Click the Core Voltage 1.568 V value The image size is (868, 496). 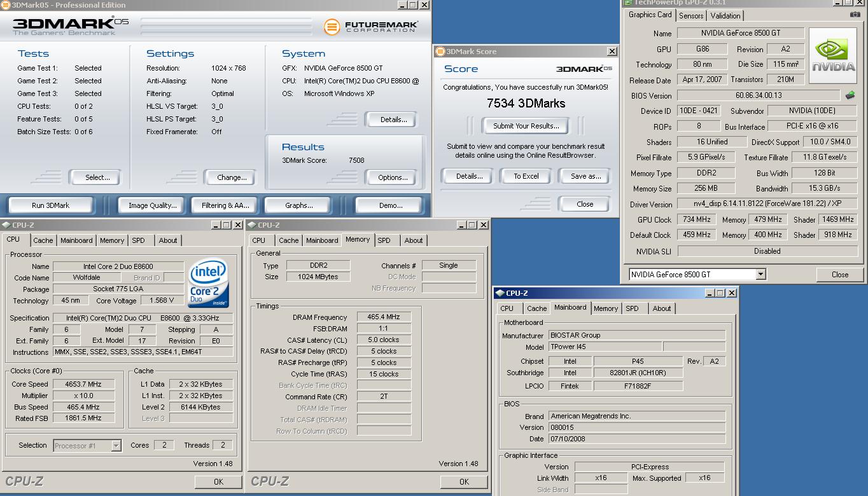(162, 301)
